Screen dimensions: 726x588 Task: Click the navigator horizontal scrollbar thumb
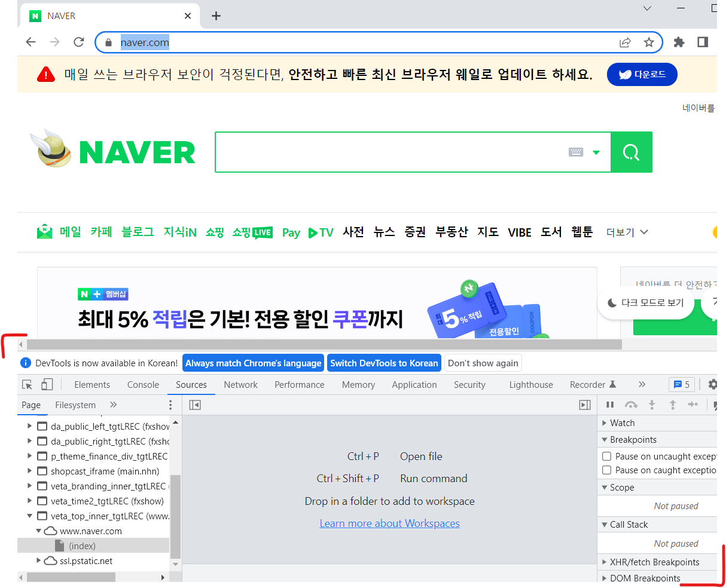pos(71,577)
